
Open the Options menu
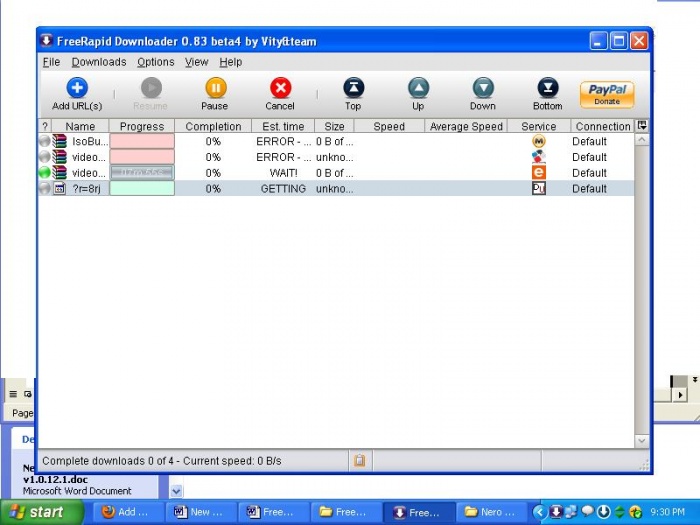click(155, 62)
